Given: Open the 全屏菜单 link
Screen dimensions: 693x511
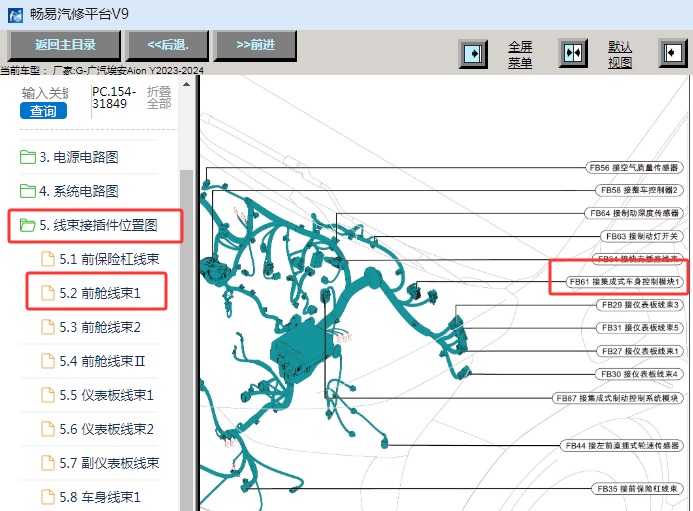Looking at the screenshot, I should [x=520, y=54].
